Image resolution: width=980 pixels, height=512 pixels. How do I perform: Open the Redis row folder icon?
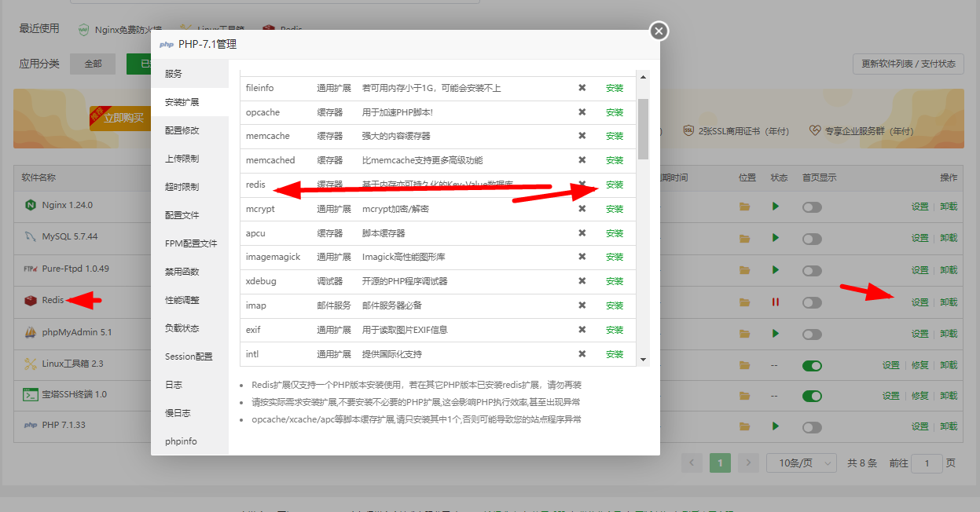744,302
